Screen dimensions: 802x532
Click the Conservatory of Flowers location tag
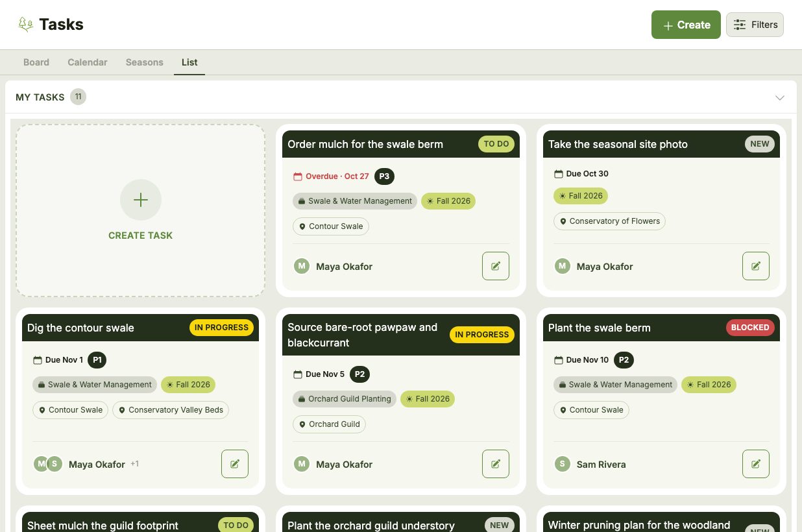pos(609,221)
